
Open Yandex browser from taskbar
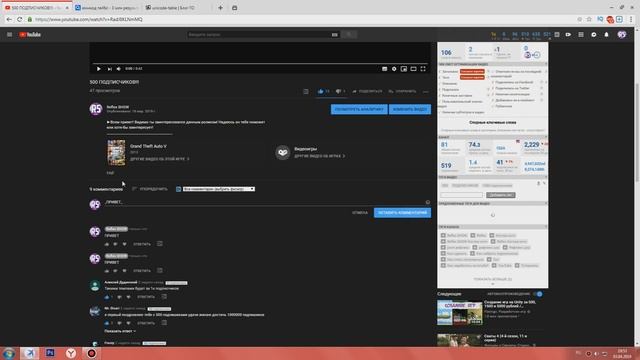click(71, 353)
